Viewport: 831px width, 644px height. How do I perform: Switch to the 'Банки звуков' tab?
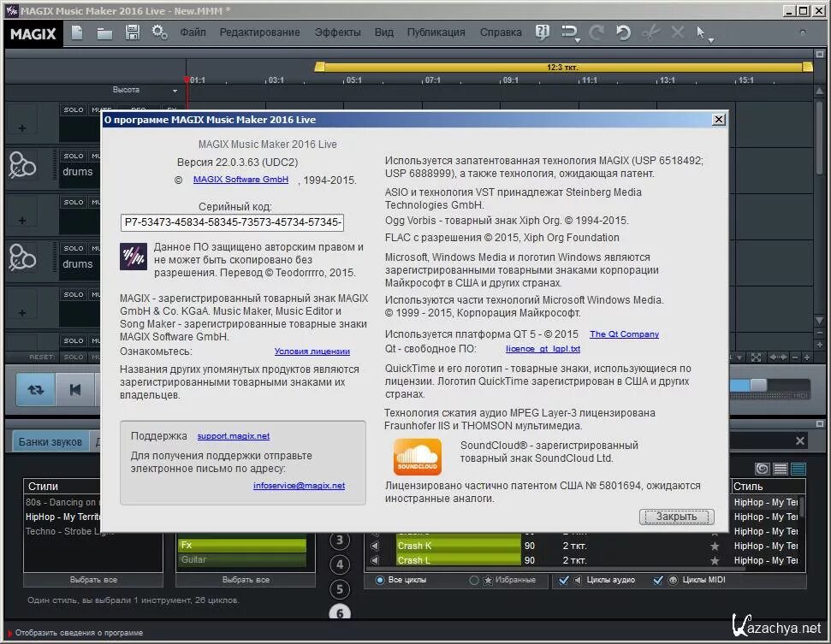(50, 441)
